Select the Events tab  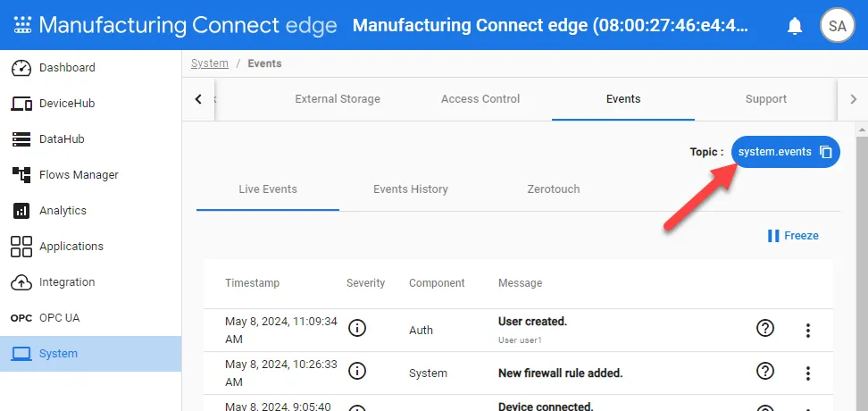click(623, 99)
